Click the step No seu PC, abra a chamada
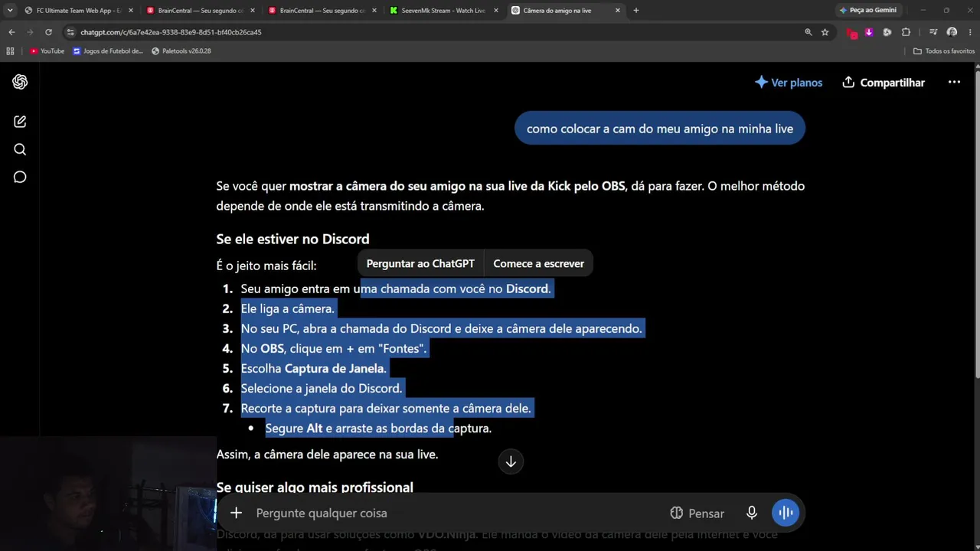Viewport: 980px width, 551px height. [442, 328]
